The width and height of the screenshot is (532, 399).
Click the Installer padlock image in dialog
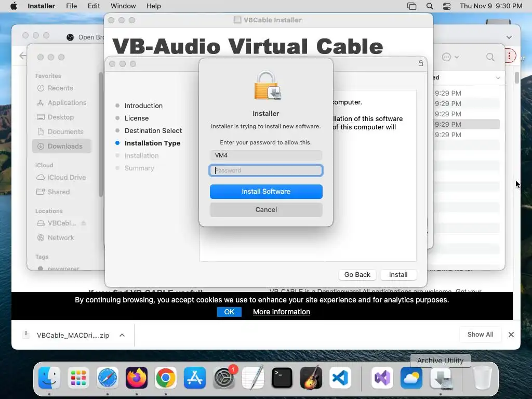(x=268, y=86)
